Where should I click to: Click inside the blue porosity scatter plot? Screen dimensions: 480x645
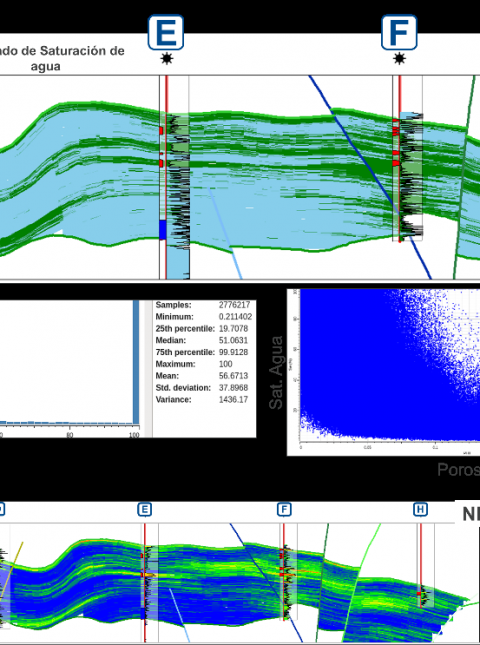pyautogui.click(x=387, y=366)
